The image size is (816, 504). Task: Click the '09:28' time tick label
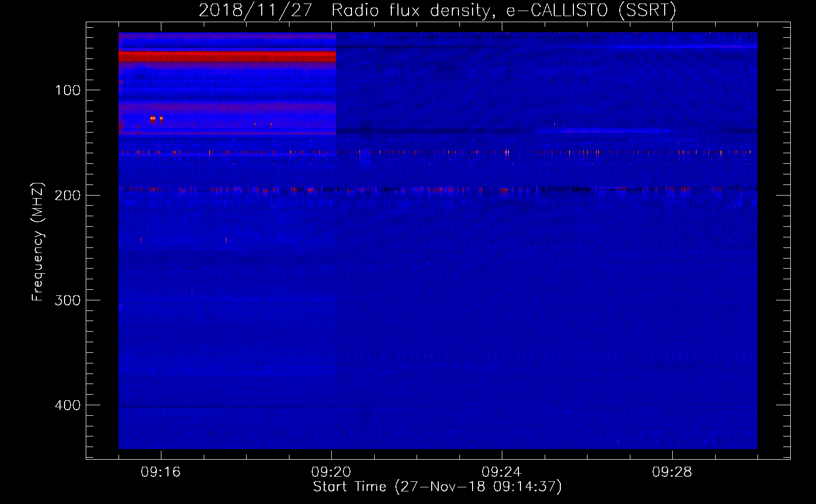coord(672,472)
